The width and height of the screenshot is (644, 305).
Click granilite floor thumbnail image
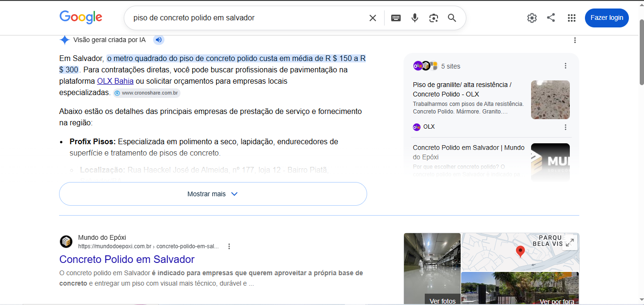550,100
